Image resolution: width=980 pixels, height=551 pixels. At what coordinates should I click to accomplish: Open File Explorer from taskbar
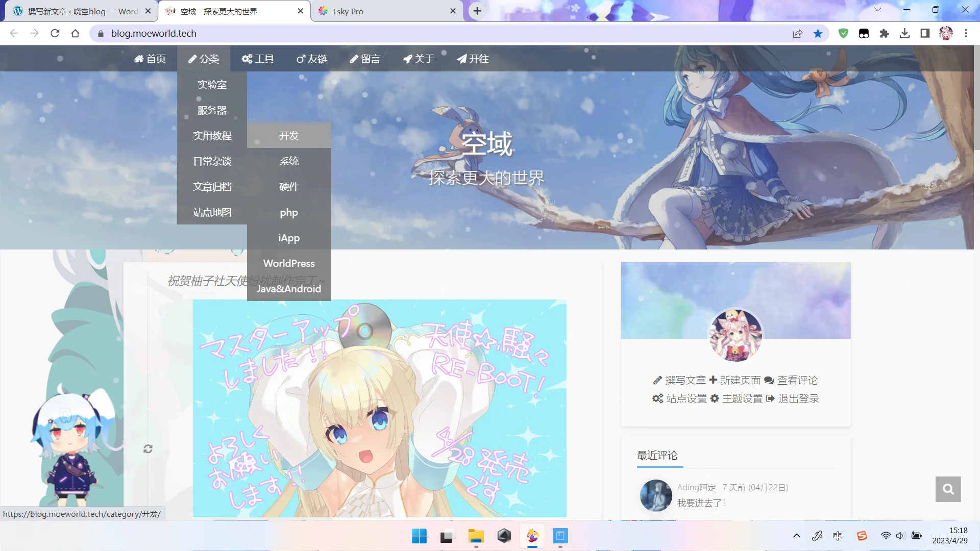point(476,536)
